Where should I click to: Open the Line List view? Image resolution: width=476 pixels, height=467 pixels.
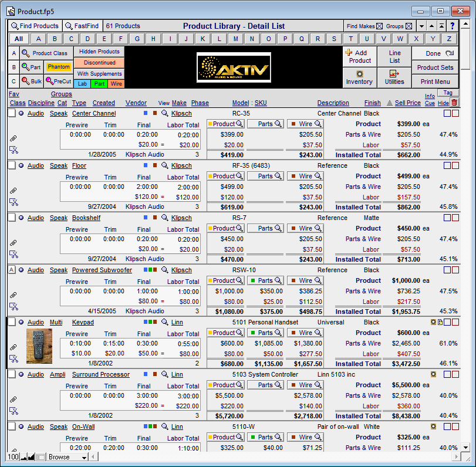tap(394, 56)
